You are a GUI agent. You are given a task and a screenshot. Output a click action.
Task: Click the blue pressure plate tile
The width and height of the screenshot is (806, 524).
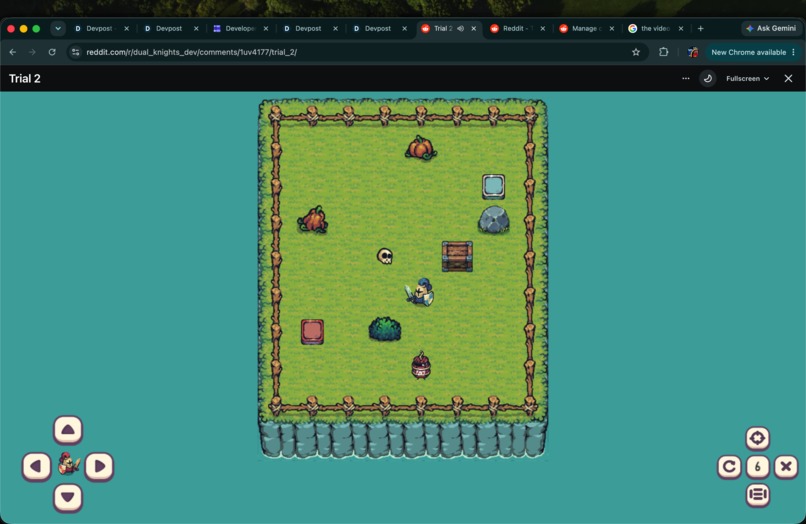pos(493,186)
